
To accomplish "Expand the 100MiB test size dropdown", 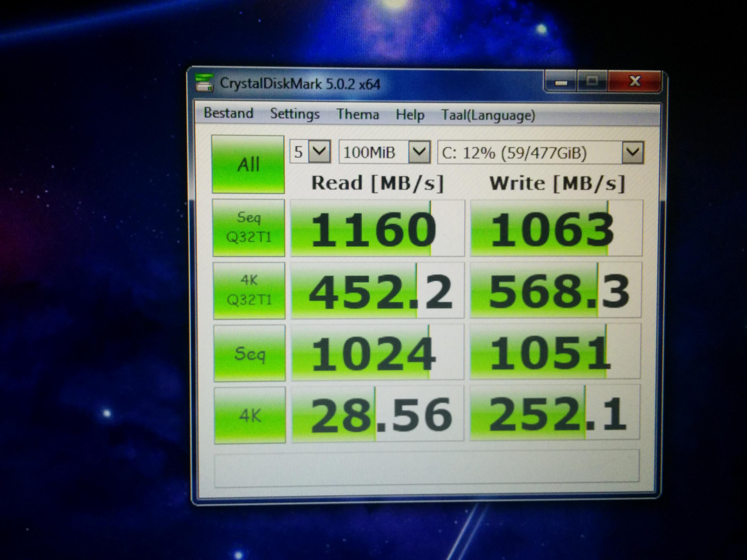I will (x=385, y=152).
